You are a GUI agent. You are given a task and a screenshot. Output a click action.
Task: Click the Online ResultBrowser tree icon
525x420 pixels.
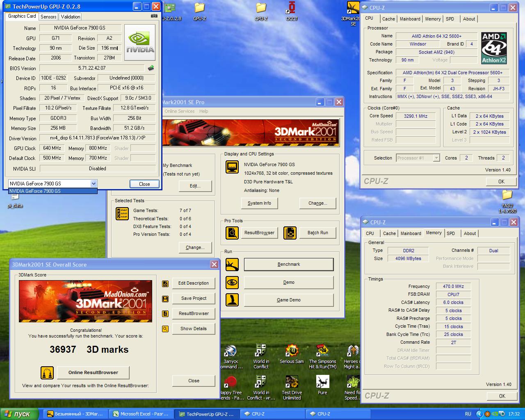[47, 373]
